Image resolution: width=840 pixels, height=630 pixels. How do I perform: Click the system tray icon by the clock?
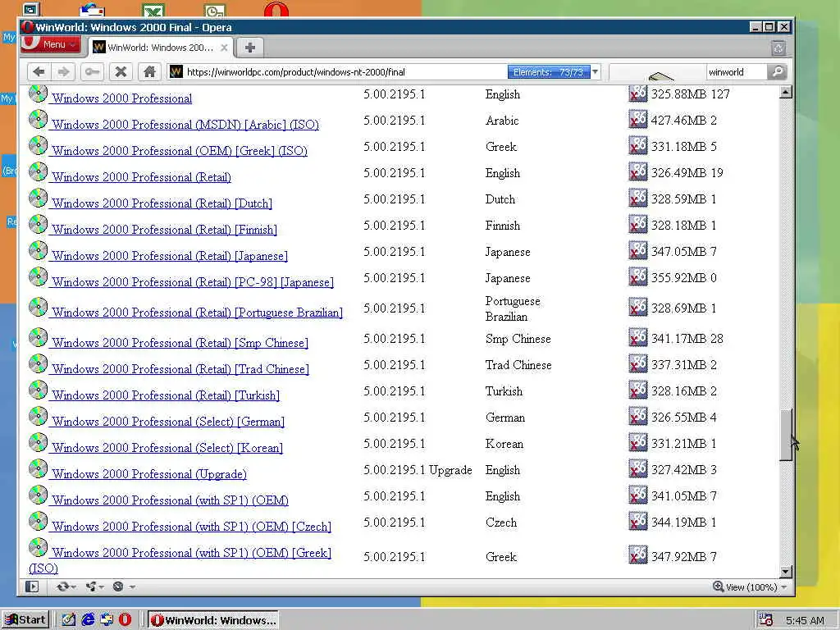766,620
